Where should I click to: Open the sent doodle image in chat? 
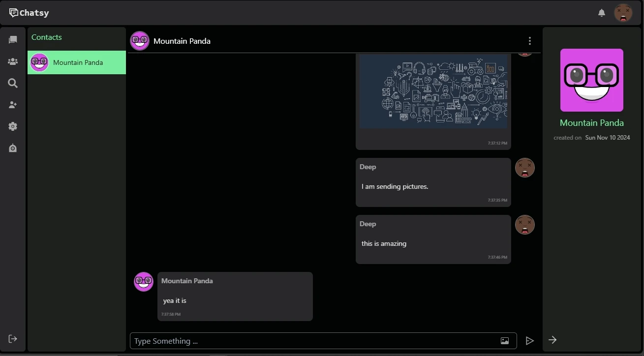pyautogui.click(x=433, y=91)
